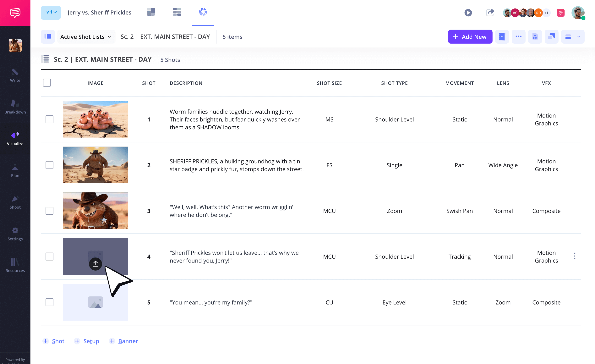
Task: Expand the Active Shot Lists dropdown
Action: point(86,37)
